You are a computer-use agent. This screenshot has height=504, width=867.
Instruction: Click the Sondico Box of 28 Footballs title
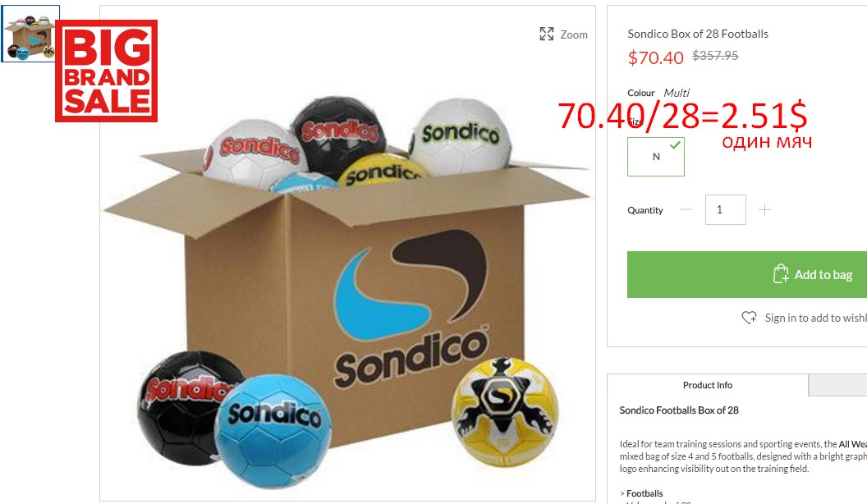coord(698,34)
